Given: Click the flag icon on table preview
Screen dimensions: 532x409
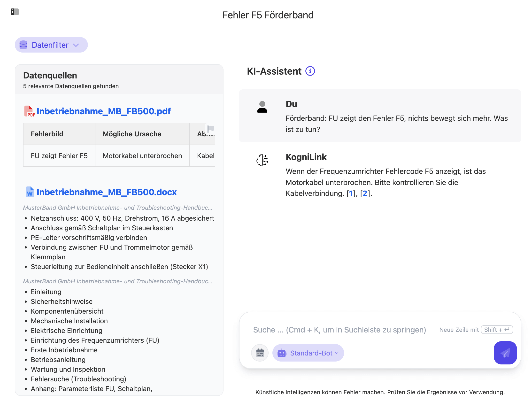Looking at the screenshot, I should (x=211, y=128).
